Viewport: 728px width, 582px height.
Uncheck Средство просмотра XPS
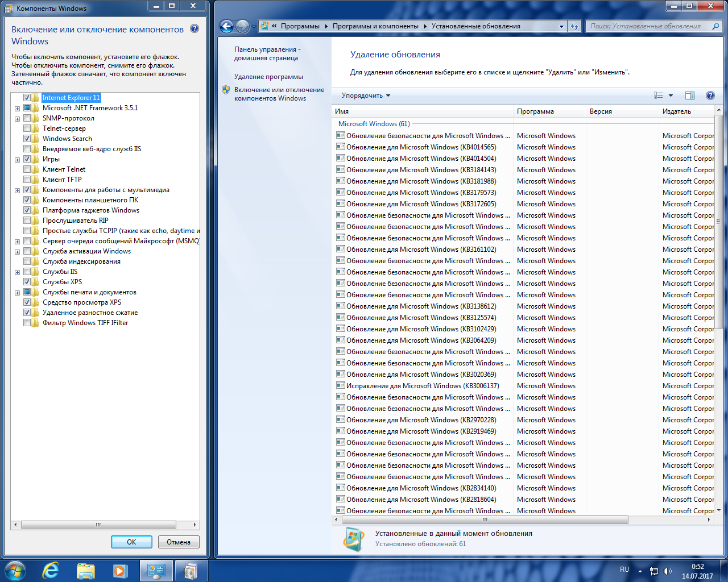(27, 302)
